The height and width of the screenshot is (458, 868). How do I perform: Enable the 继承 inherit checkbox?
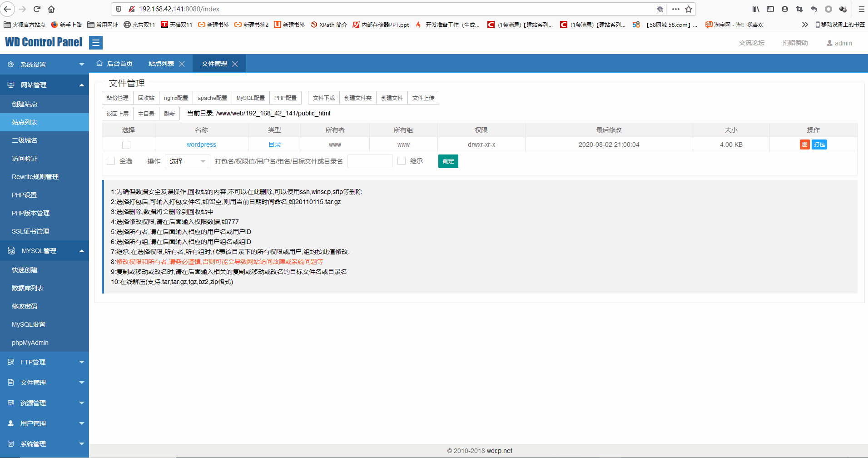tap(402, 161)
